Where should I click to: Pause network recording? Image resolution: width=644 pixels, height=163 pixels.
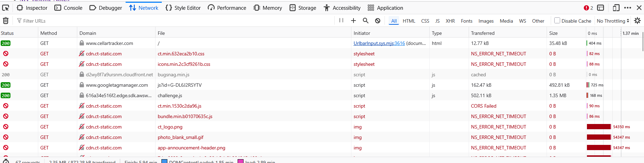[341, 21]
